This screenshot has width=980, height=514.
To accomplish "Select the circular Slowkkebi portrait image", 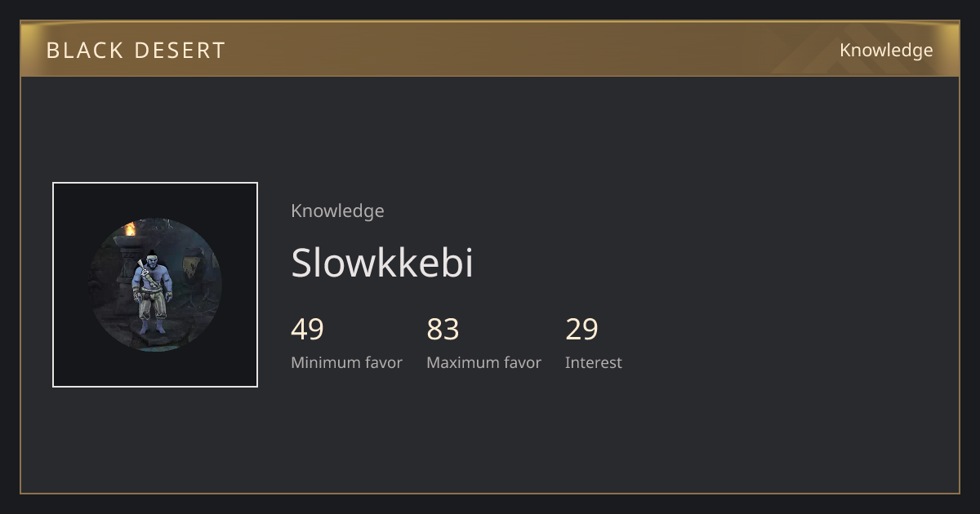I will pyautogui.click(x=155, y=285).
